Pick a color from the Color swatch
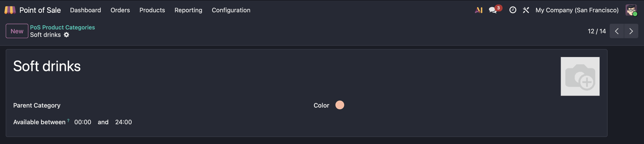Image resolution: width=644 pixels, height=144 pixels. [340, 105]
